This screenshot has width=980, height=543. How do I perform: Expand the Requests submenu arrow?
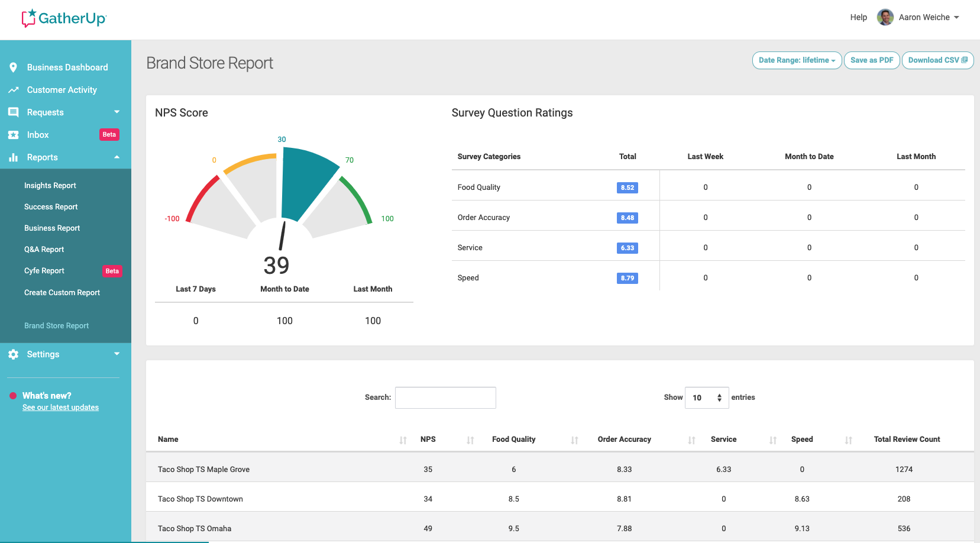(x=117, y=112)
